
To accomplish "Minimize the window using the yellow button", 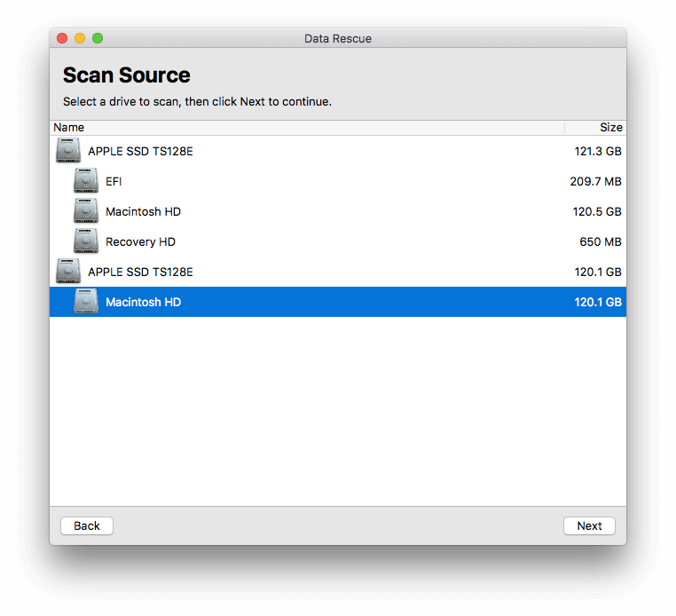I will click(80, 38).
